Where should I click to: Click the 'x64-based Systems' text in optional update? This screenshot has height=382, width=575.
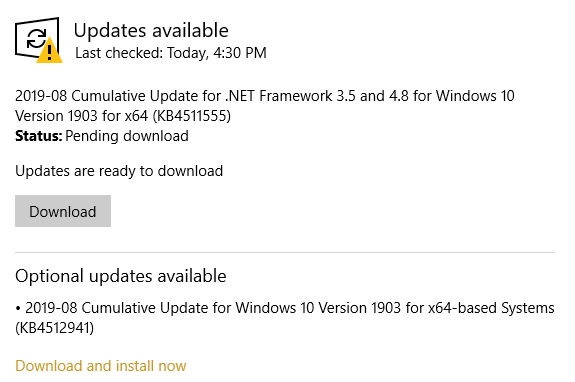[491, 308]
